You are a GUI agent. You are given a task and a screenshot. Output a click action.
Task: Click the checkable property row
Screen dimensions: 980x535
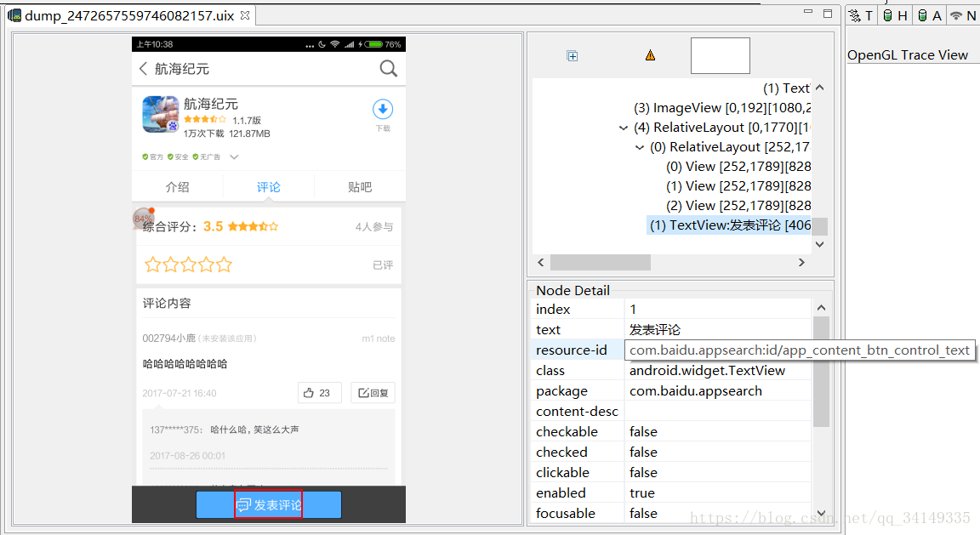coord(673,432)
